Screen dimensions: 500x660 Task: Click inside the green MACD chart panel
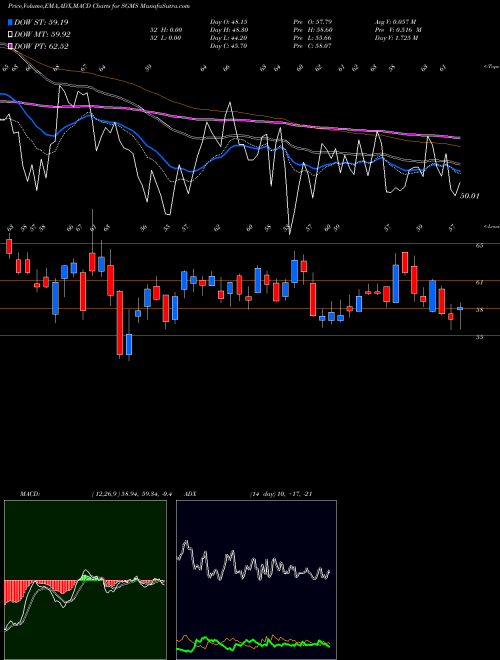[x=85, y=580]
